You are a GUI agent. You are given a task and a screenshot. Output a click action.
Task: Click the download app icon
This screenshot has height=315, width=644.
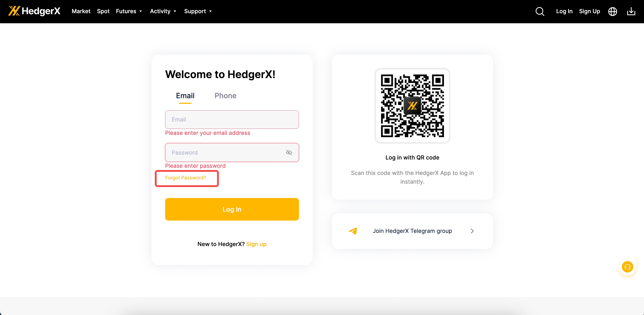pyautogui.click(x=631, y=11)
